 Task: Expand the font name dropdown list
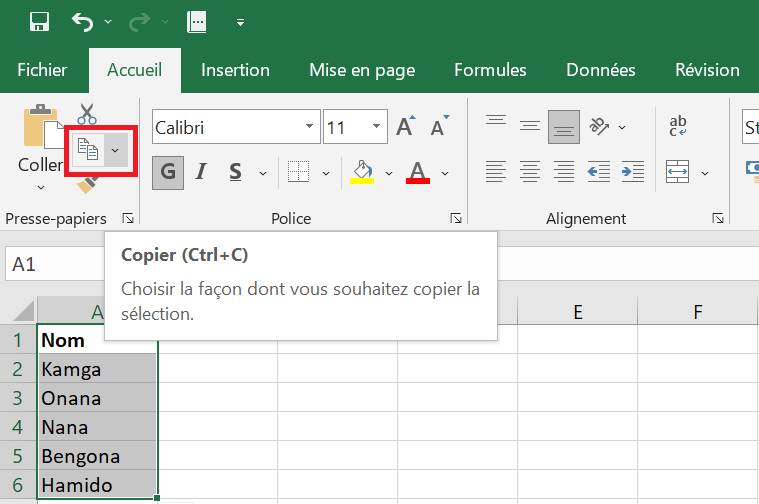pos(309,126)
